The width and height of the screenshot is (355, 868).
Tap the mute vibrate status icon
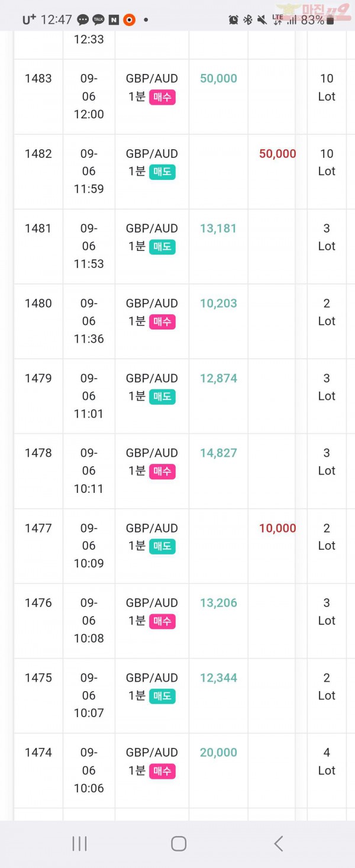point(262,20)
